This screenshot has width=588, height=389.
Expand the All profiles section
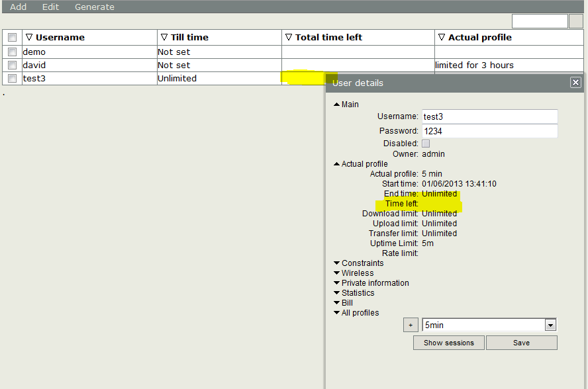[x=356, y=312]
